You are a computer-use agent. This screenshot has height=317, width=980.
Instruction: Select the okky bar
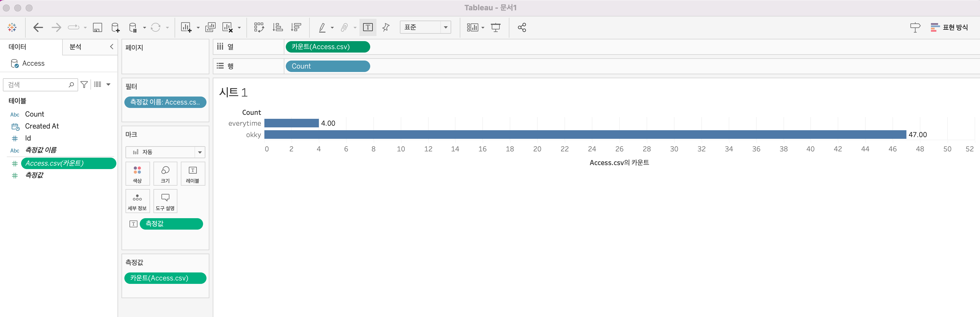click(585, 135)
